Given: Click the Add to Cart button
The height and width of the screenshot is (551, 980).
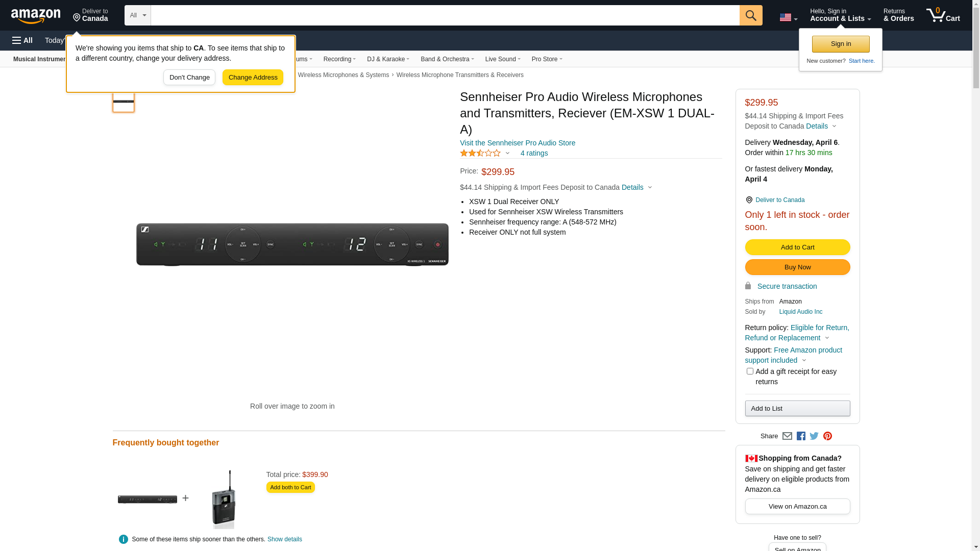Looking at the screenshot, I should pyautogui.click(x=797, y=247).
